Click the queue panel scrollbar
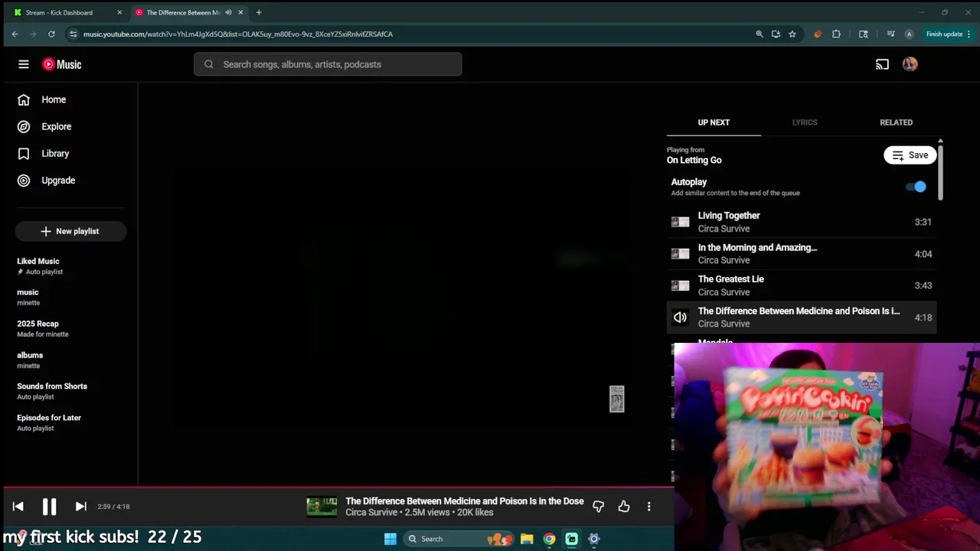 [940, 172]
